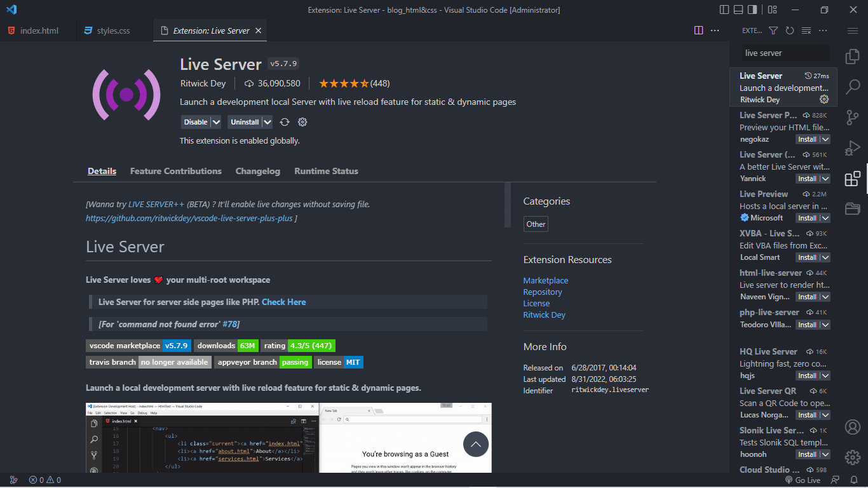This screenshot has width=868, height=488.
Task: Customize layout using the title bar grid icon
Action: [x=772, y=10]
